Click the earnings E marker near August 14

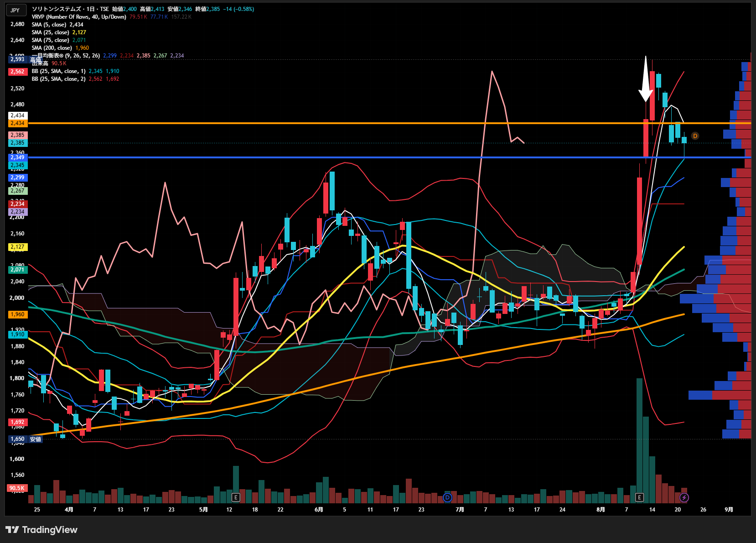point(639,497)
